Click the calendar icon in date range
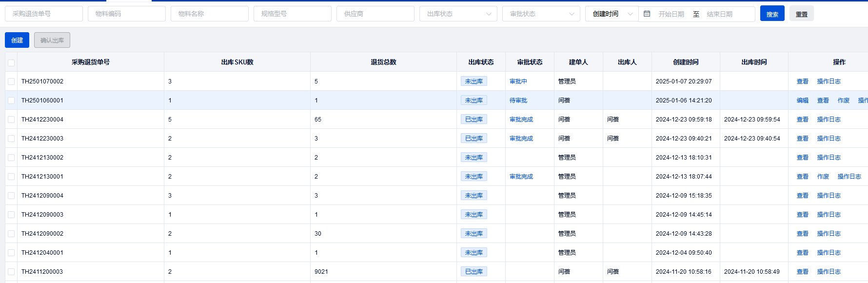This screenshot has height=283, width=868. [x=647, y=14]
